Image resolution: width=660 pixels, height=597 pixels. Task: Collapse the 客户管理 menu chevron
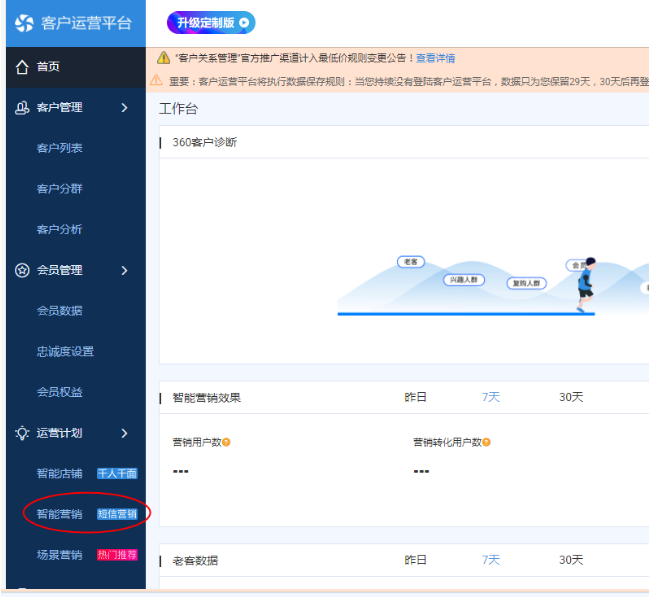coord(124,108)
